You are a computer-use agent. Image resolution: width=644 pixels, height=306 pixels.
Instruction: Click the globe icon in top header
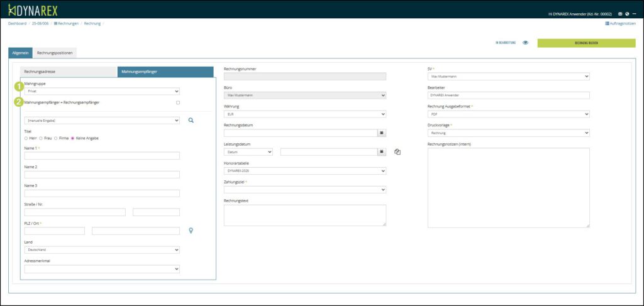click(628, 13)
